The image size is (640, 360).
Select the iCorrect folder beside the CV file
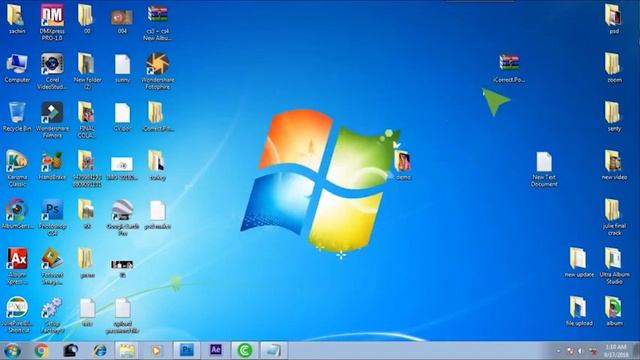coord(157,117)
